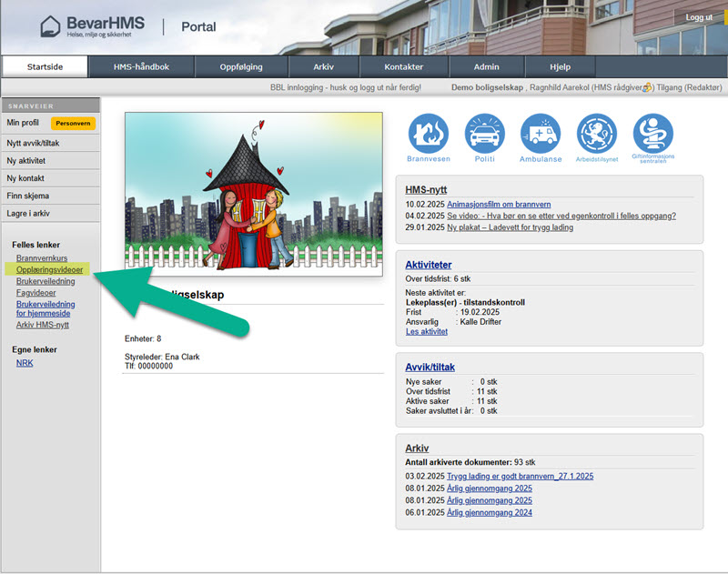This screenshot has width=728, height=574.
Task: Select Nytt avvik/tiltak shortcut
Action: pos(33,144)
